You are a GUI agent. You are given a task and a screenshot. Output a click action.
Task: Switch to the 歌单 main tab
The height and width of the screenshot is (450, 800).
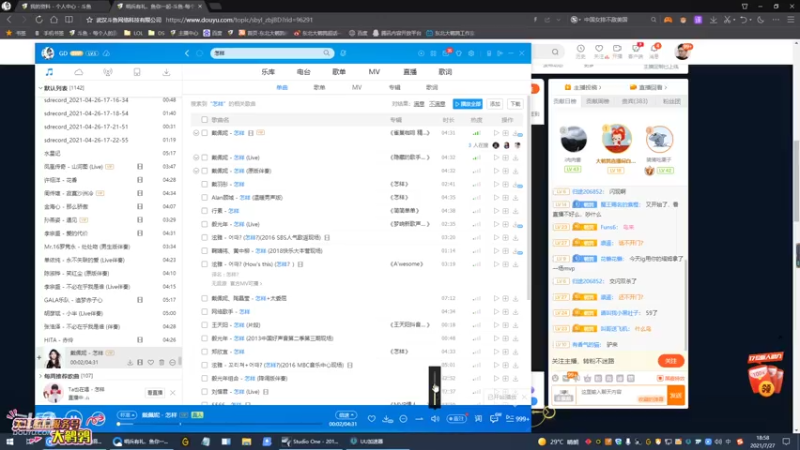pyautogui.click(x=339, y=72)
